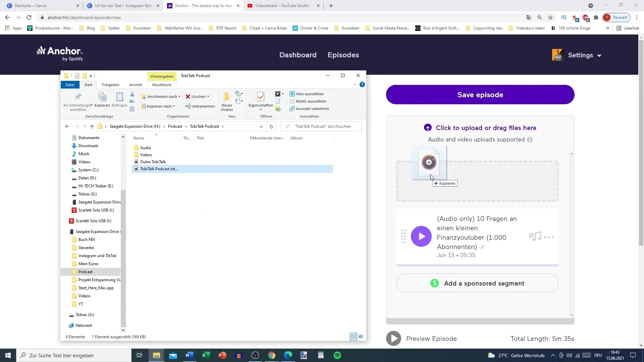Screen dimensions: 644x362
Task: Open the Ansicht ribbon tab
Action: (x=136, y=85)
